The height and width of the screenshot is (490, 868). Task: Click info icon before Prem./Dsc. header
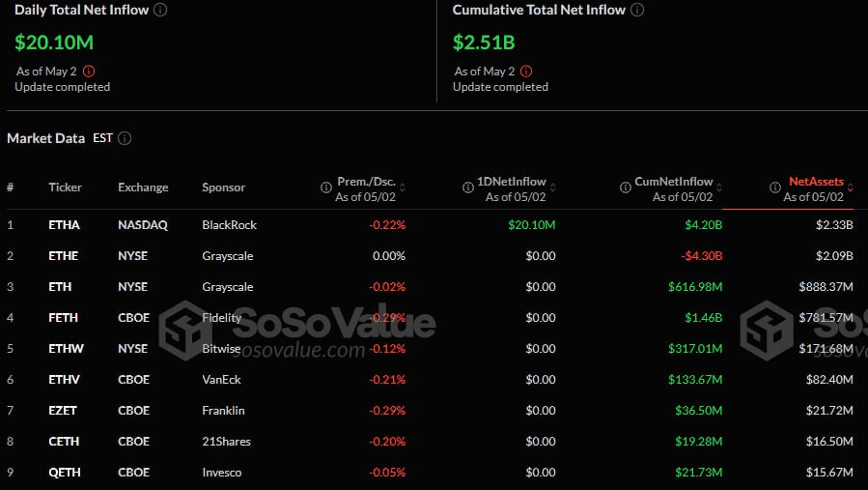pos(326,187)
